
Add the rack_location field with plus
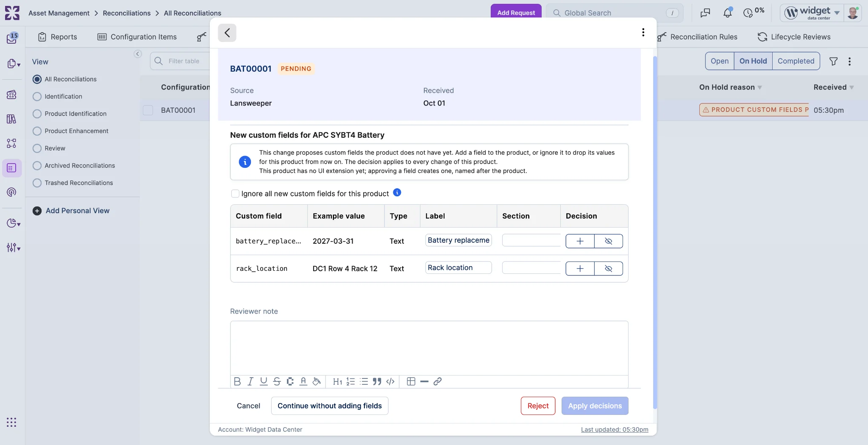pos(580,269)
